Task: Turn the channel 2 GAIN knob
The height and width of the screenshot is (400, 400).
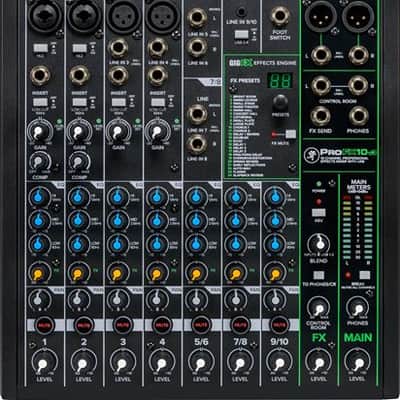Action: pyautogui.click(x=79, y=132)
